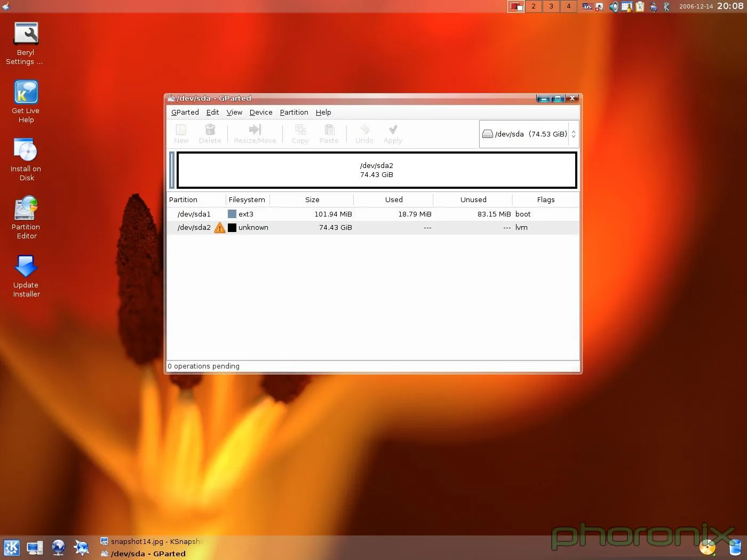747x560 pixels.
Task: Select the /dev/sda2 partition row
Action: tap(373, 228)
